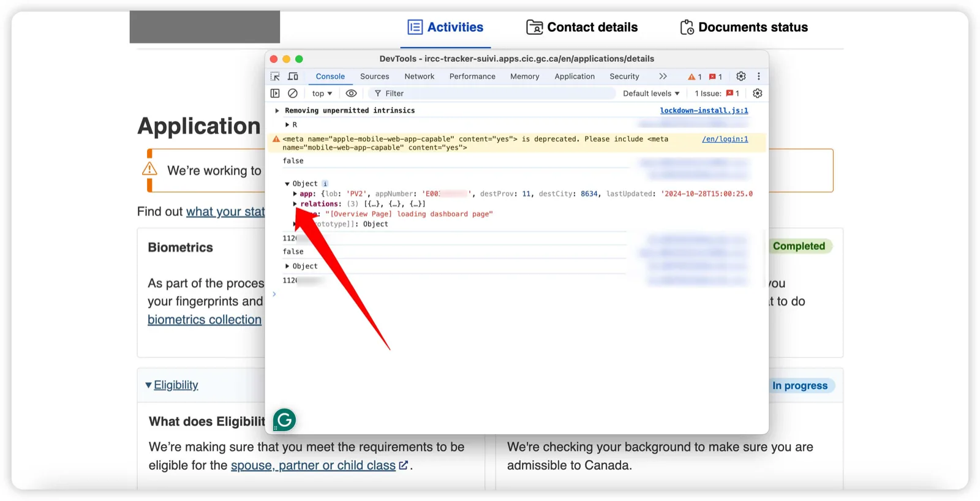Open the Performance tab
The width and height of the screenshot is (980, 501).
point(472,77)
